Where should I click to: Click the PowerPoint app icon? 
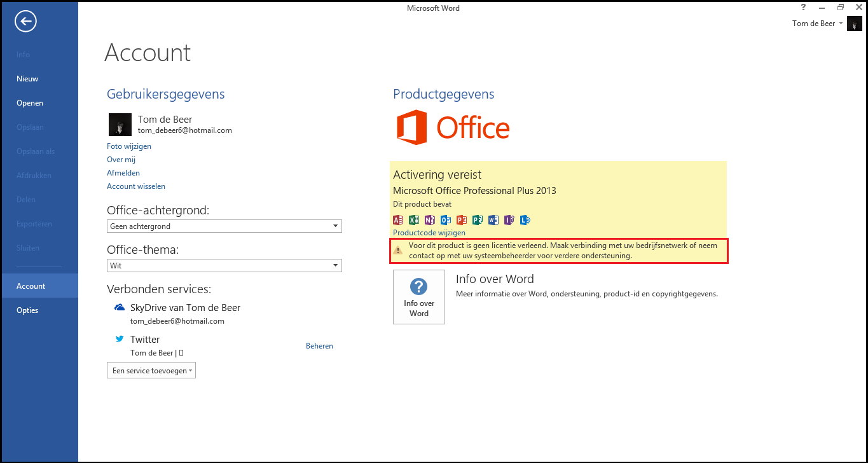point(462,220)
